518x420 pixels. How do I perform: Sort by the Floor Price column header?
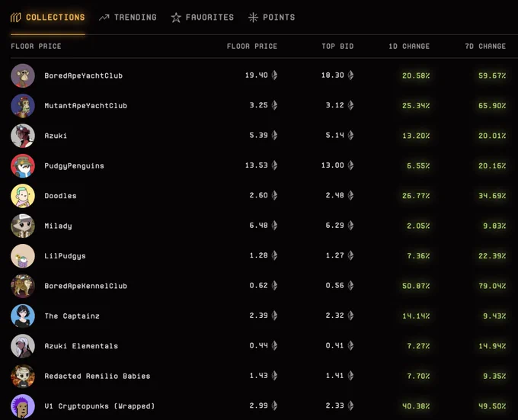point(252,46)
